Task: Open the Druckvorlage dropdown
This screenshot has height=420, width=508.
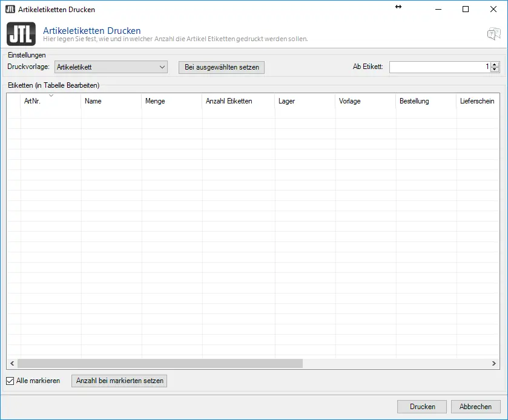Action: 111,67
